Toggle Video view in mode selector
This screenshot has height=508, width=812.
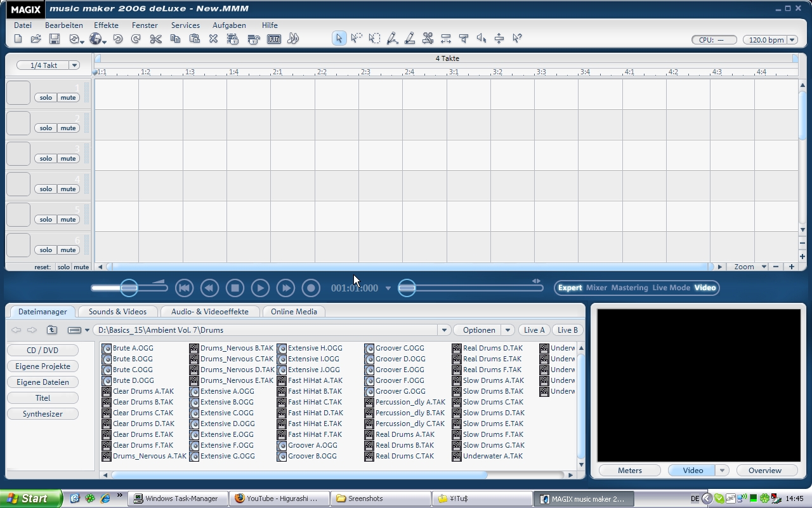click(x=704, y=288)
